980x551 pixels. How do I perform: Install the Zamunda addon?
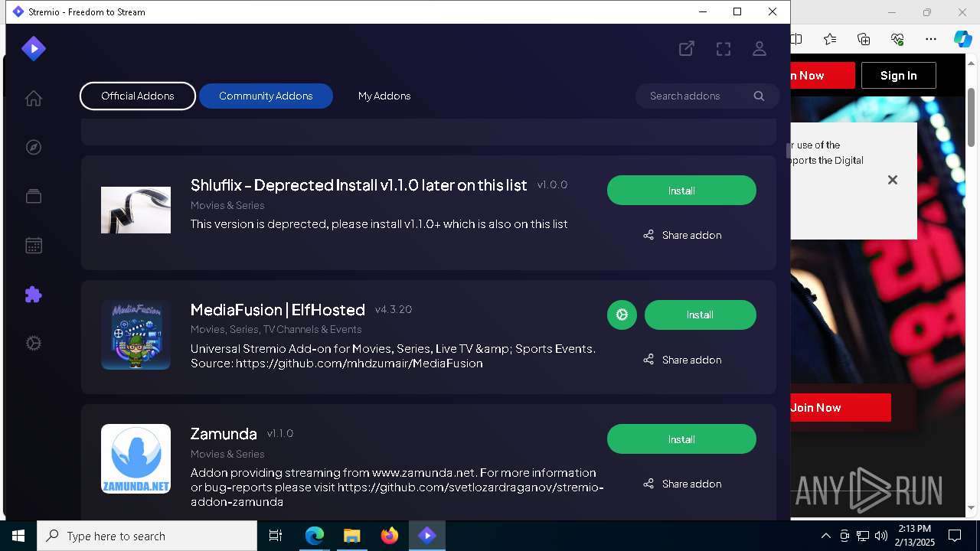tap(681, 439)
